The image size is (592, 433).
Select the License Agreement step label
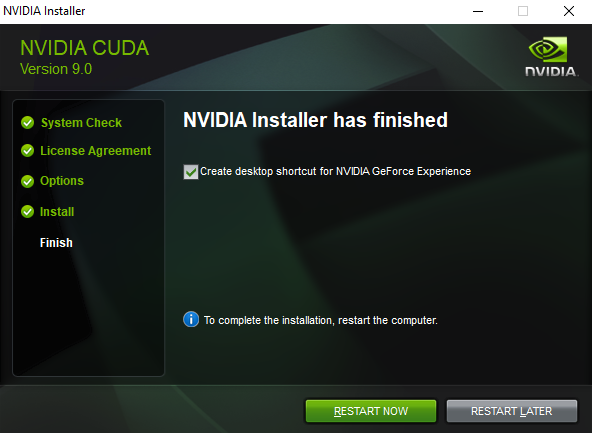[x=96, y=151]
